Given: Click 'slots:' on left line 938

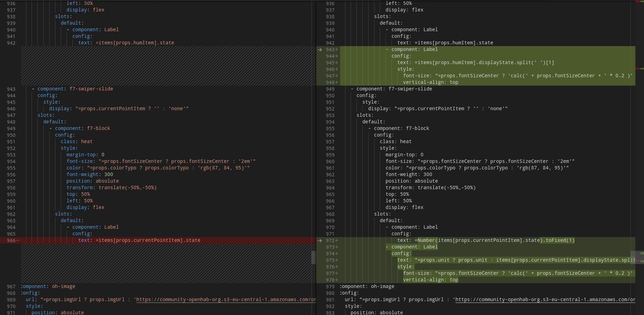Looking at the screenshot, I should pos(63,17).
